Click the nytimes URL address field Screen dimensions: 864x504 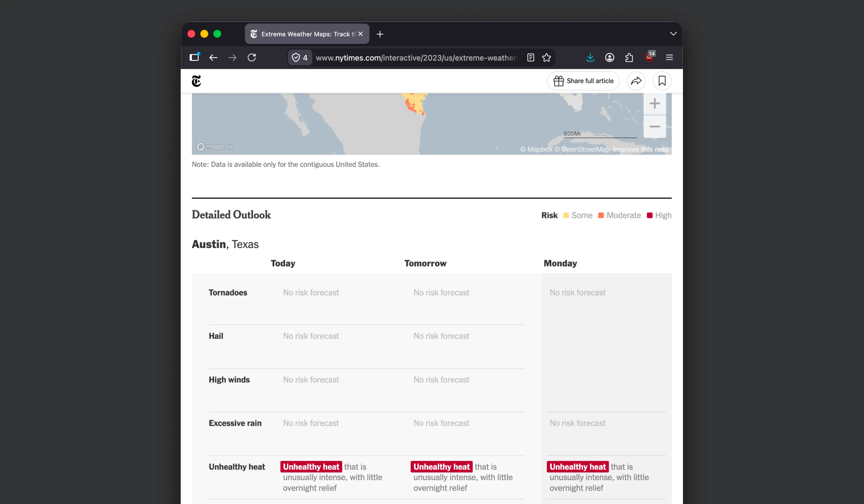(416, 58)
